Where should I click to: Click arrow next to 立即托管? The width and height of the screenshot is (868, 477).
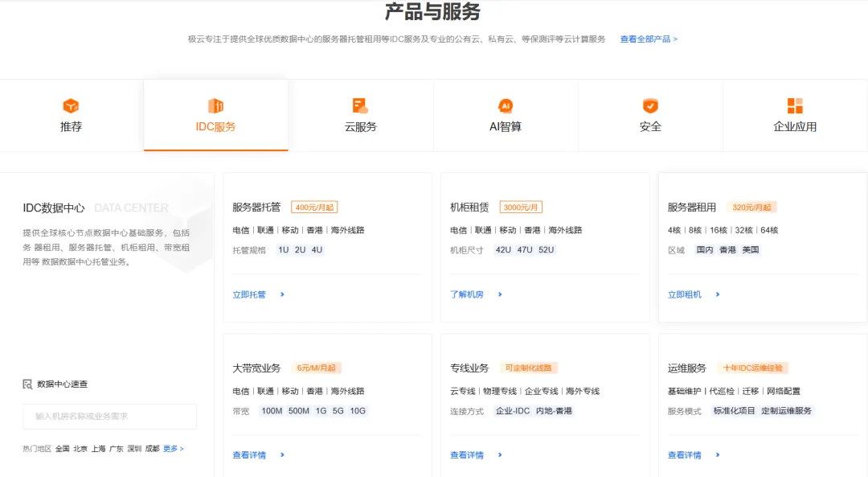click(x=282, y=294)
